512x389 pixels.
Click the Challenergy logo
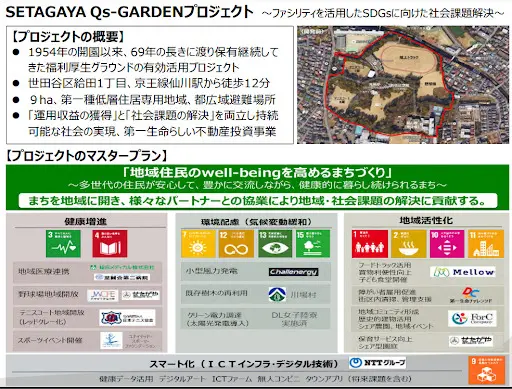coord(294,272)
